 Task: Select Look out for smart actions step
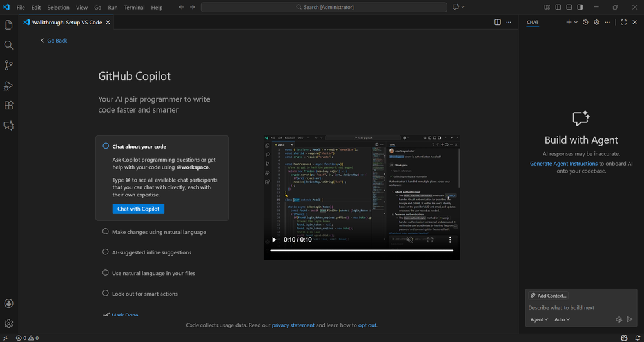(145, 294)
